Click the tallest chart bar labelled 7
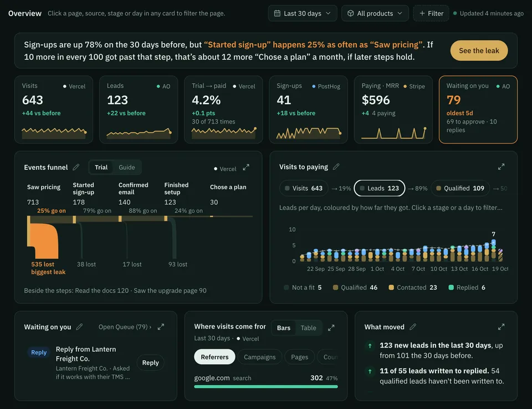 tap(493, 250)
